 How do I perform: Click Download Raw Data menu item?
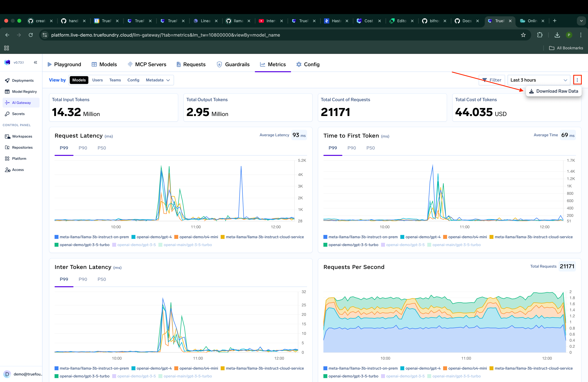(553, 91)
